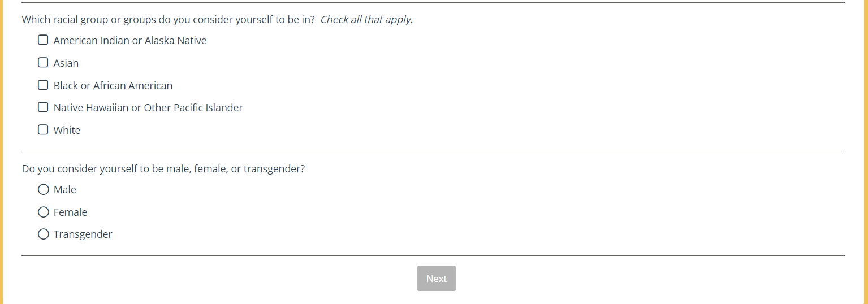
Task: Click the racial group question text
Action: click(x=168, y=20)
